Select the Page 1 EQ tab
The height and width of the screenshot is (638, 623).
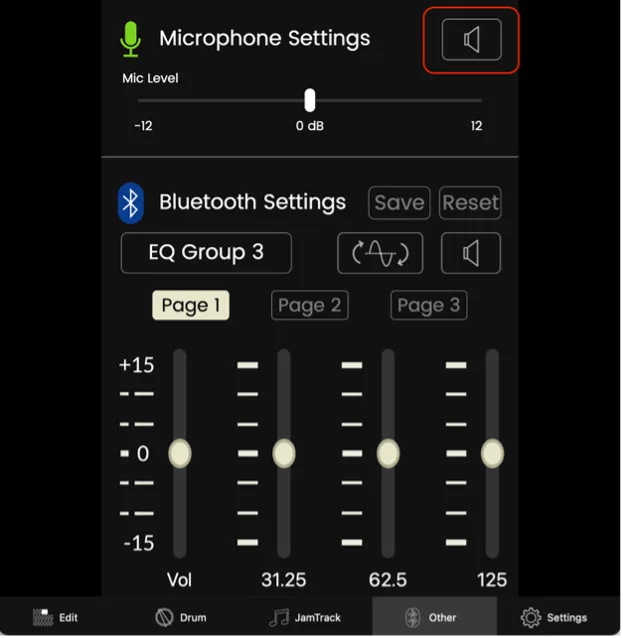[191, 306]
